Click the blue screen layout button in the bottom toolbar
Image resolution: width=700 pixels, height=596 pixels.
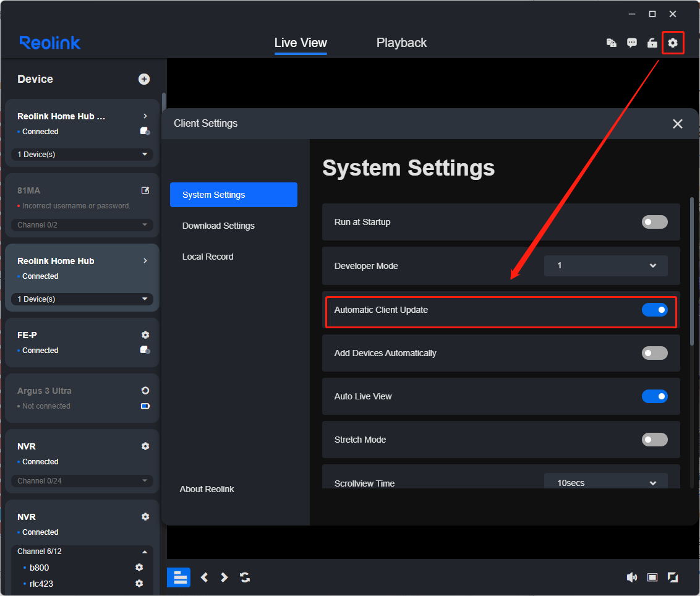click(x=179, y=577)
